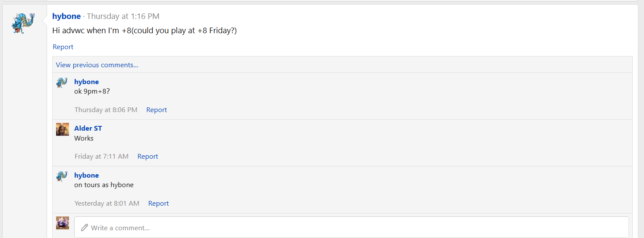Click hybone's large Gyarados avatar on the post

pyautogui.click(x=23, y=23)
